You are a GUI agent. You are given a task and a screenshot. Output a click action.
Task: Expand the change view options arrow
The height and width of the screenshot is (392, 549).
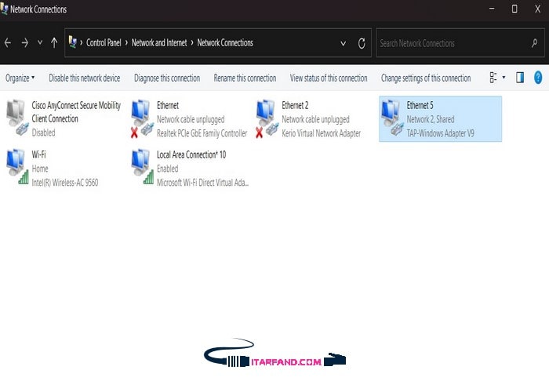[504, 78]
